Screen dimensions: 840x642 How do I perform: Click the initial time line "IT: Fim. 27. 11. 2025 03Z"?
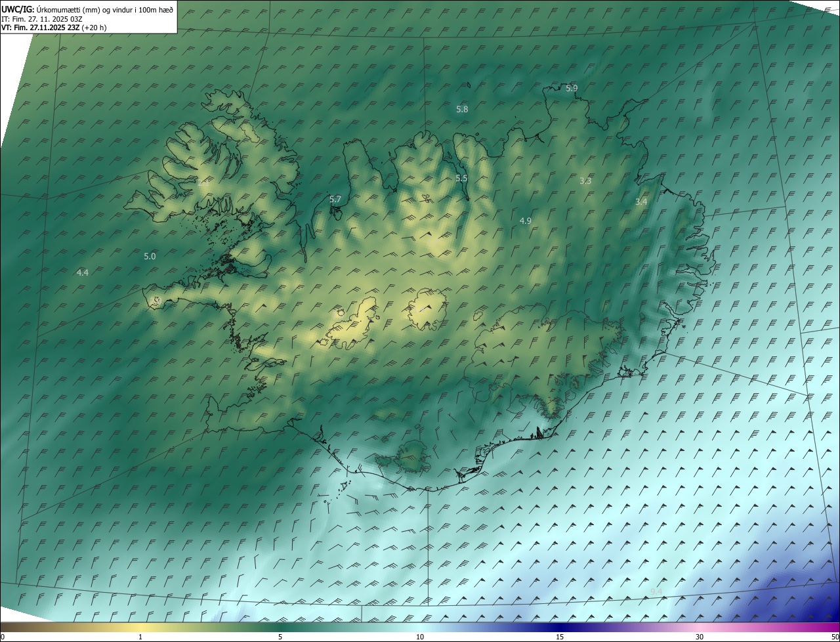point(42,19)
